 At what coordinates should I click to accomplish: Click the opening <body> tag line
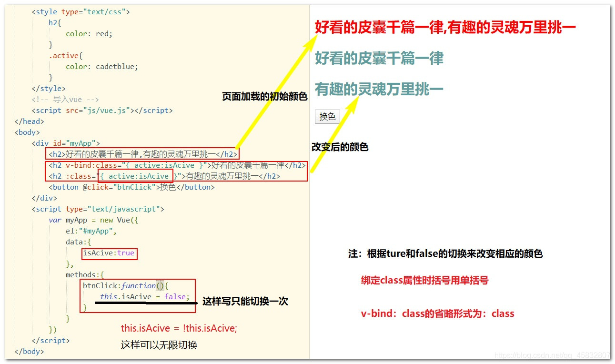tap(27, 132)
